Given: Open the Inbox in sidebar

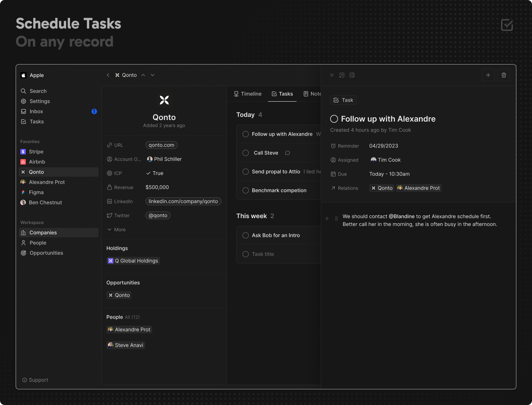Looking at the screenshot, I should coord(36,111).
